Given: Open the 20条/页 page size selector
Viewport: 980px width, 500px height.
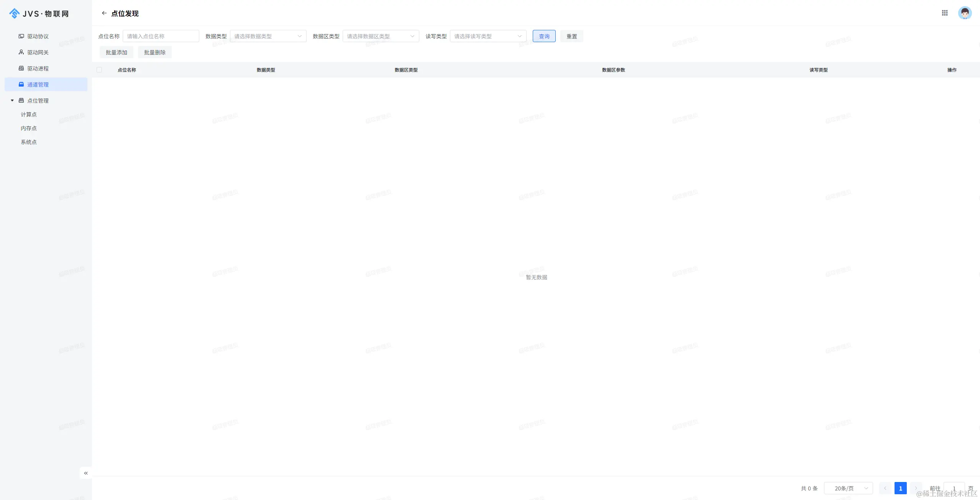Looking at the screenshot, I should [848, 489].
